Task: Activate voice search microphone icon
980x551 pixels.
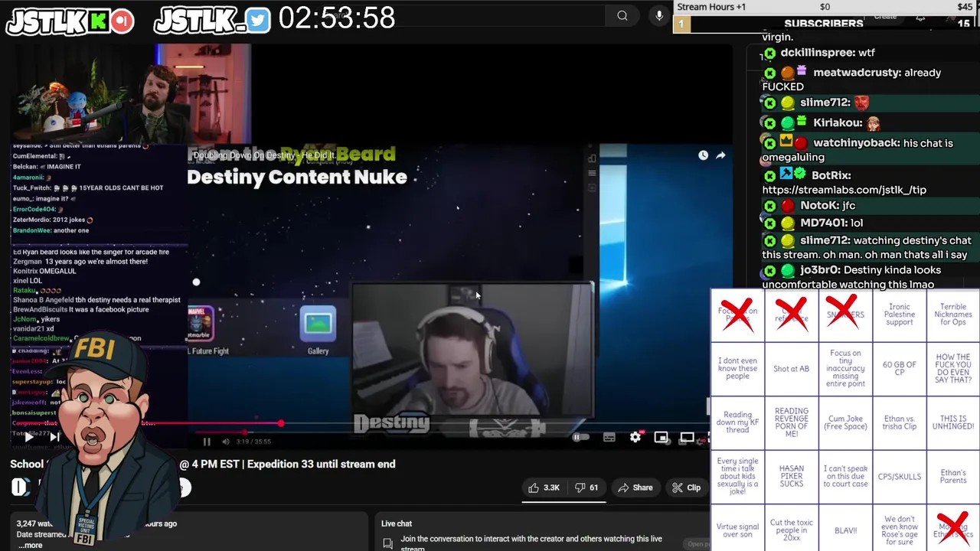Action: [x=659, y=15]
